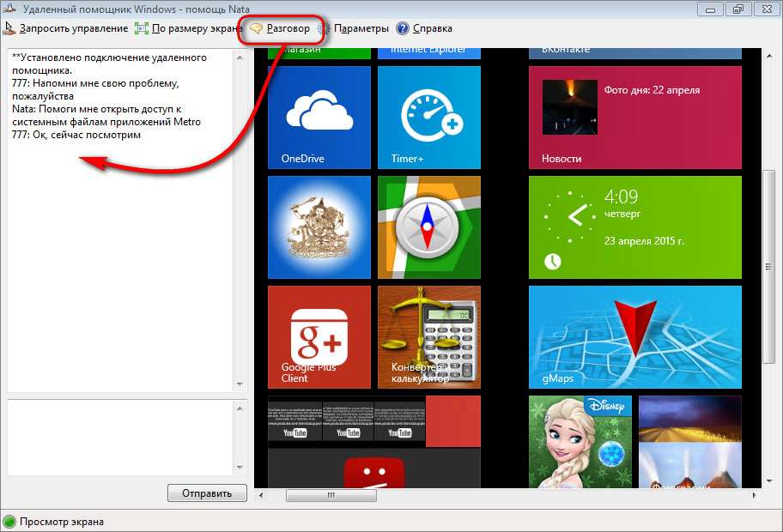This screenshot has width=783, height=532.
Task: Toggle the Разговор chat panel
Action: (280, 28)
